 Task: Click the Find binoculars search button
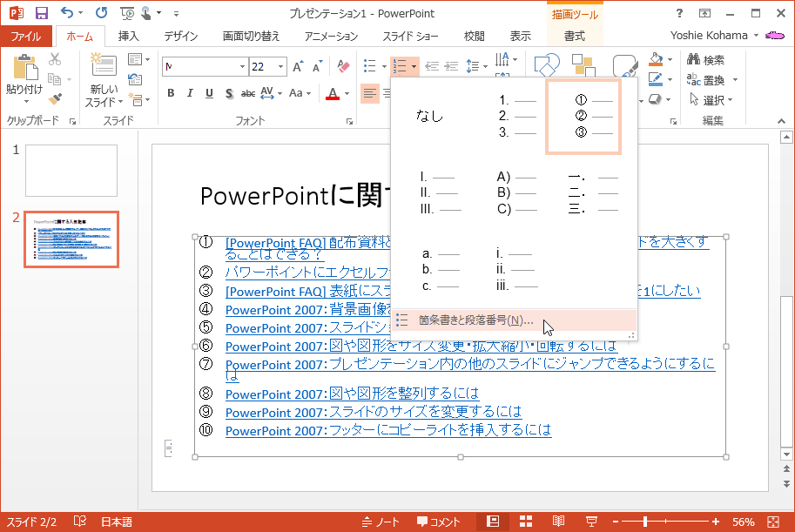(706, 60)
